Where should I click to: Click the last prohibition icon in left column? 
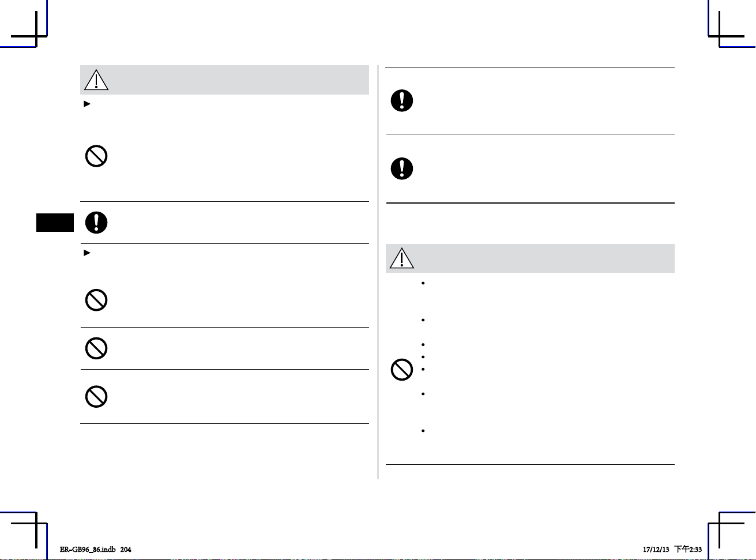[96, 396]
